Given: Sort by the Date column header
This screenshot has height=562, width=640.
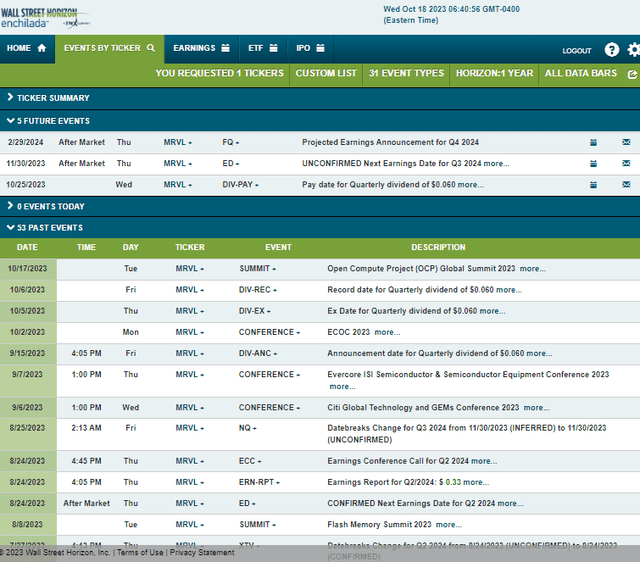Looking at the screenshot, I should pos(27,247).
